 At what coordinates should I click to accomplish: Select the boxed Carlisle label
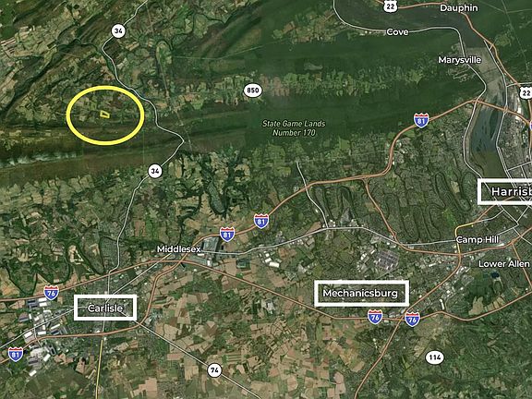(105, 308)
